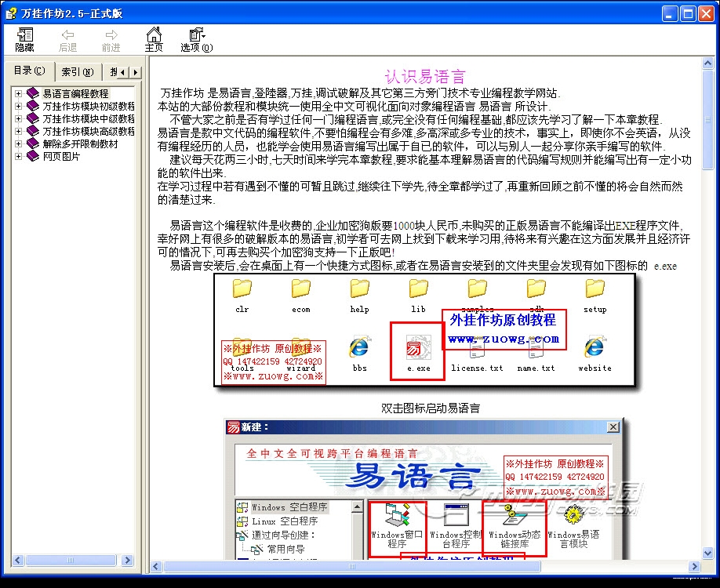Open the Options (选项) toolbar menu
This screenshot has width=720, height=588.
pos(197,40)
